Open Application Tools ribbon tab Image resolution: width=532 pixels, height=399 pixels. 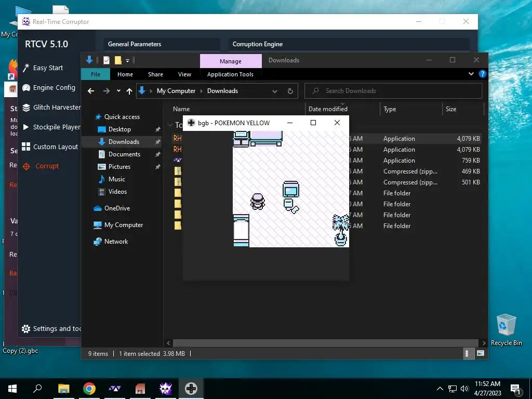tap(230, 74)
